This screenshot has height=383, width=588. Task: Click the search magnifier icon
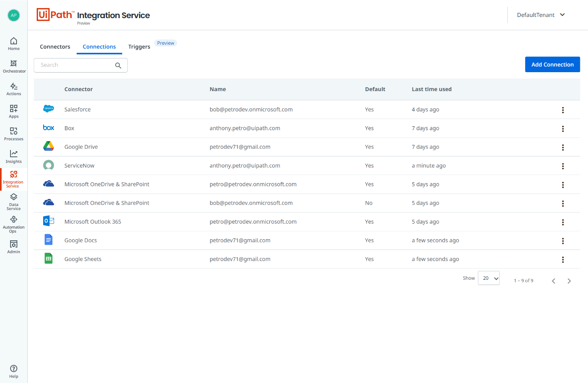coord(118,65)
